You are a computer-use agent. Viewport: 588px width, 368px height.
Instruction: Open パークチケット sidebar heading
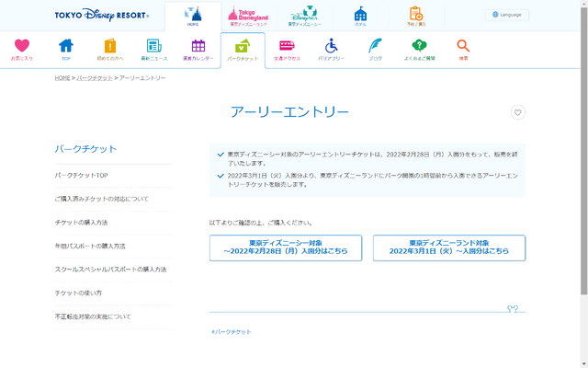pyautogui.click(x=85, y=149)
